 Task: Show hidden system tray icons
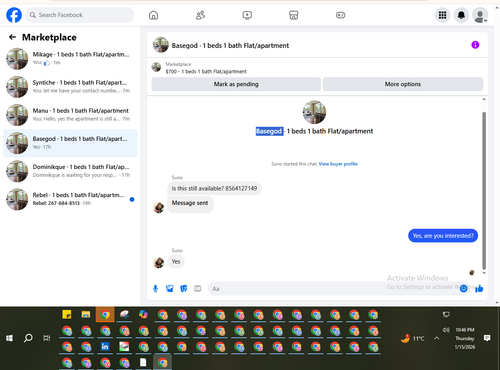[x=437, y=338]
